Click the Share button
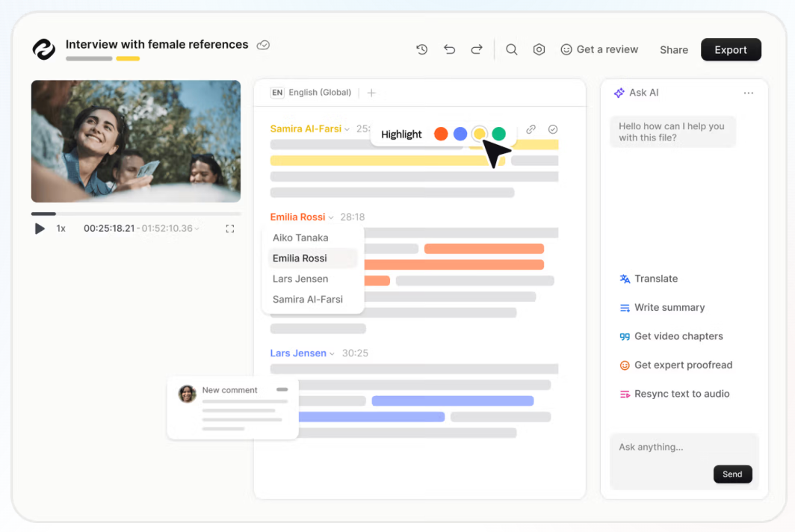 tap(674, 50)
